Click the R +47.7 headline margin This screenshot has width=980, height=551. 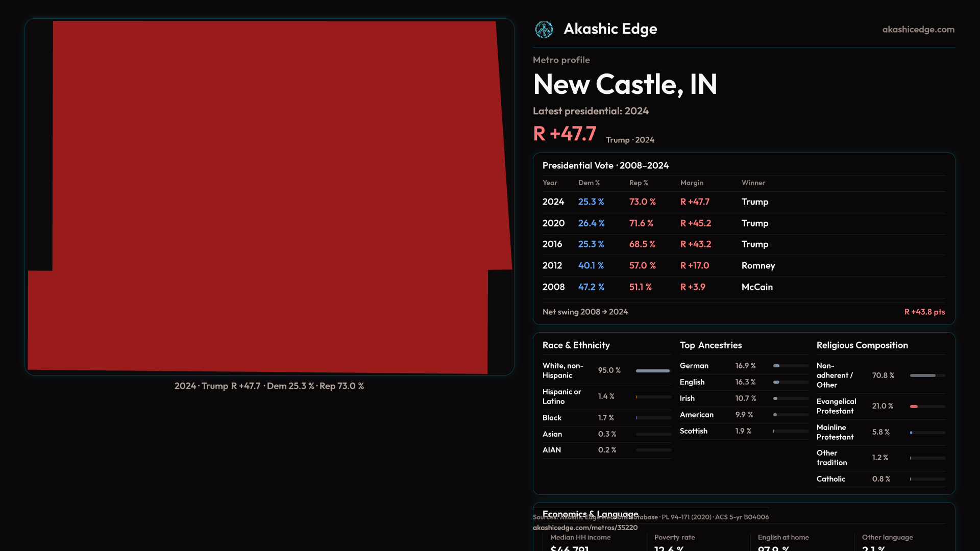565,134
